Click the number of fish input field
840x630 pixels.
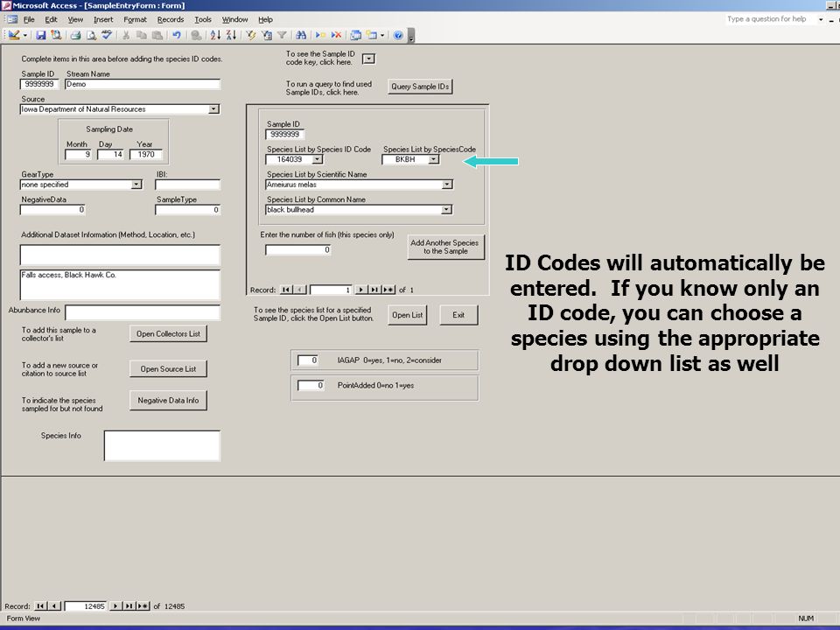coord(297,249)
